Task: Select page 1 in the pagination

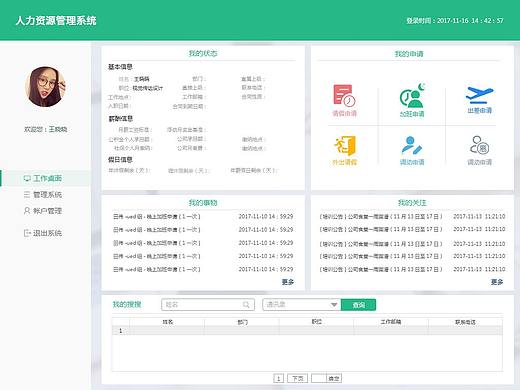Action: click(x=279, y=378)
